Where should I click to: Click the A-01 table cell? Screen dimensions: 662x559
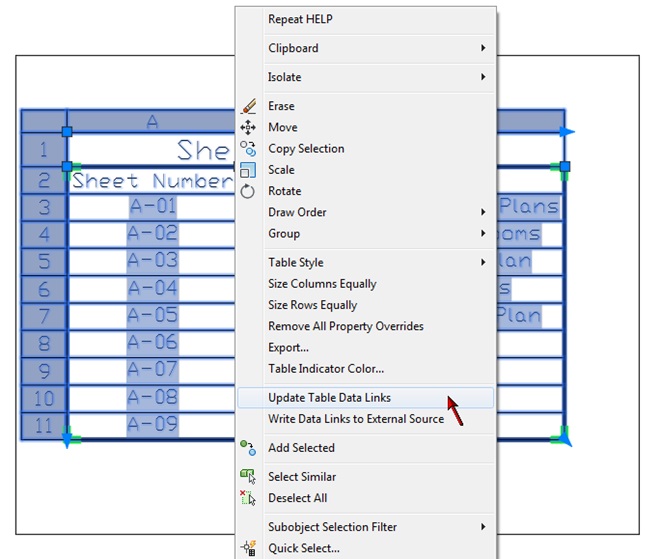[x=152, y=207]
